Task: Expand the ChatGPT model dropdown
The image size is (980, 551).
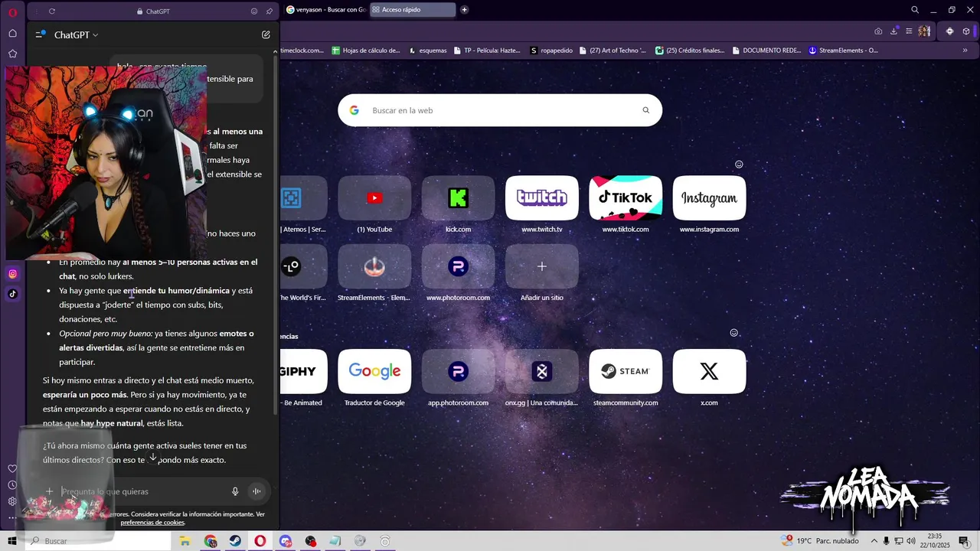Action: [76, 35]
